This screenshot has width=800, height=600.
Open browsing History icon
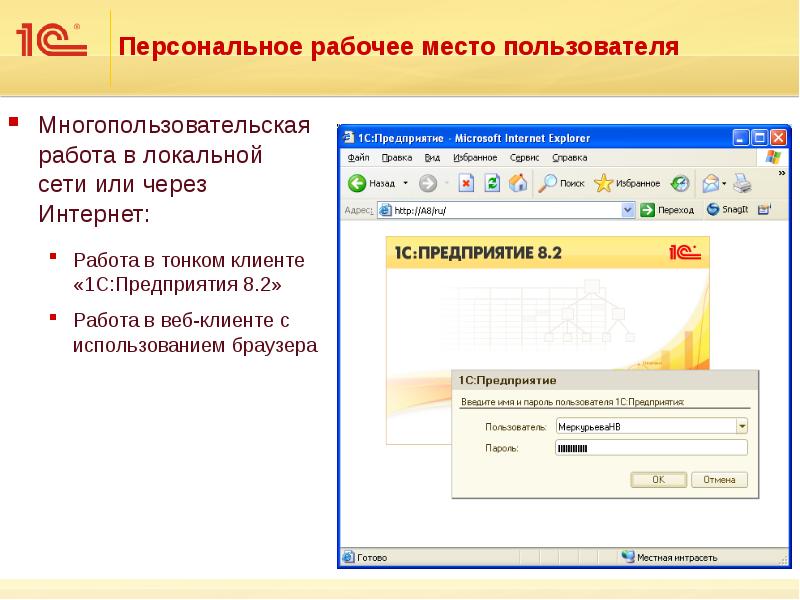680,183
